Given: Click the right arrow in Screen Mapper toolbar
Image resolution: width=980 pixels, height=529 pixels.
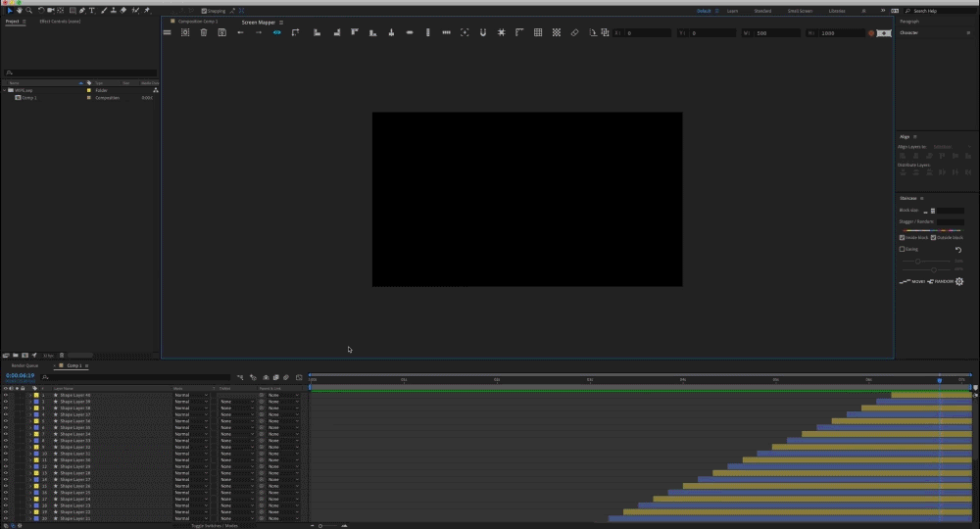Looking at the screenshot, I should pos(259,32).
